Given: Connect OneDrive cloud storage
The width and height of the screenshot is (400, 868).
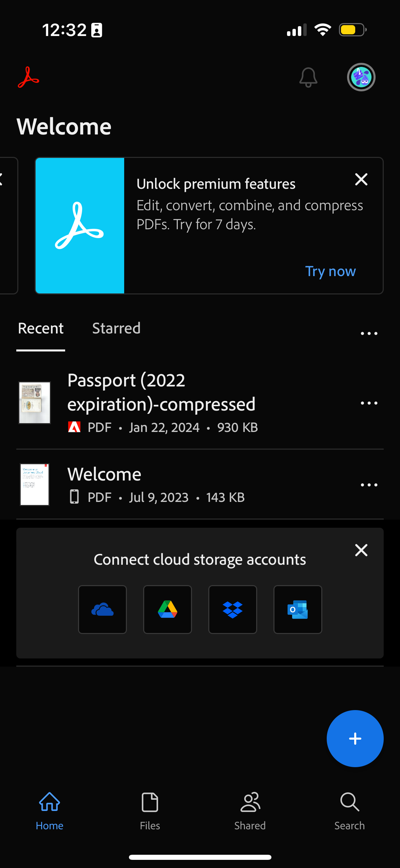Looking at the screenshot, I should point(102,610).
